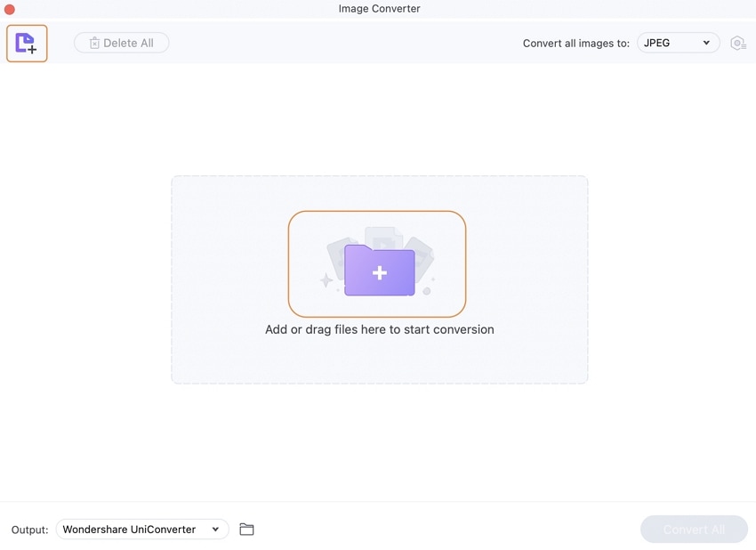Open the JPEG format dropdown

pos(679,43)
